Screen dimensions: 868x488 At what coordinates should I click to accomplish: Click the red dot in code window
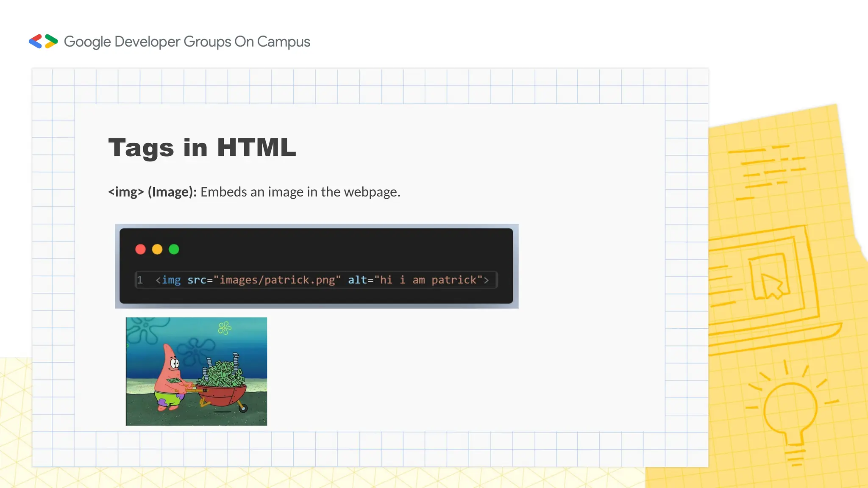pyautogui.click(x=140, y=250)
